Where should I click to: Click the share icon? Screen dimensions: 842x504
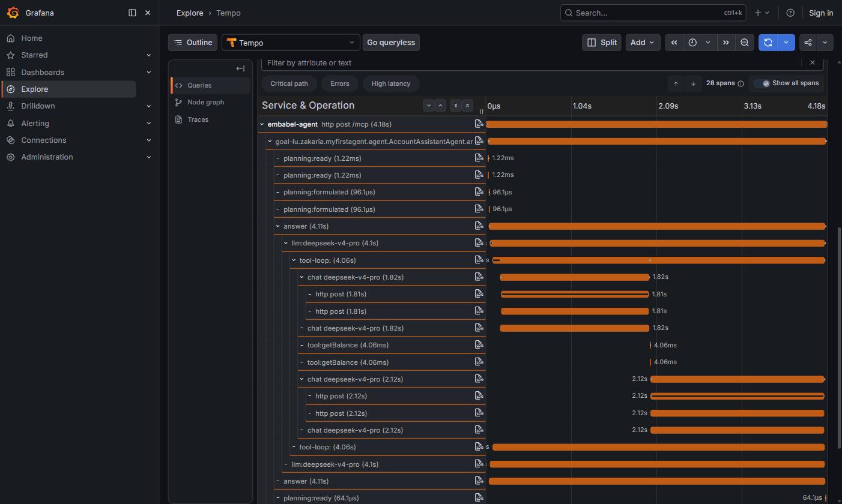coord(808,43)
